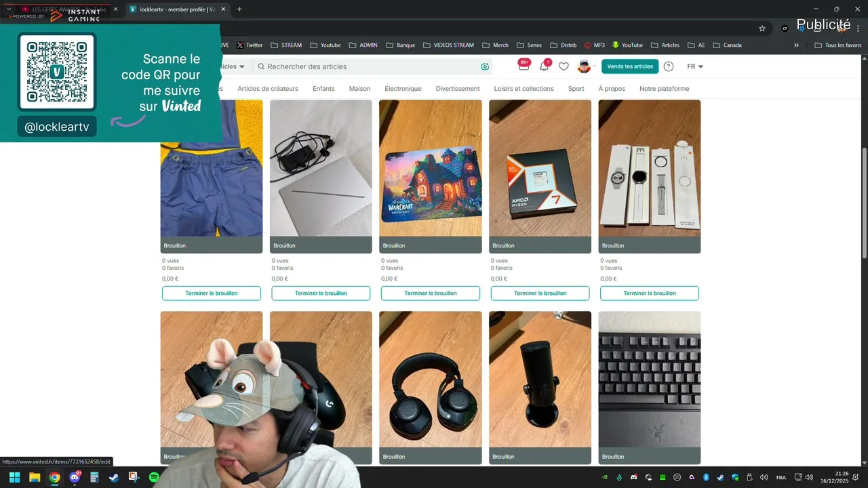This screenshot has height=488, width=868.
Task: Open Spotify from the taskbar
Action: coord(154,478)
